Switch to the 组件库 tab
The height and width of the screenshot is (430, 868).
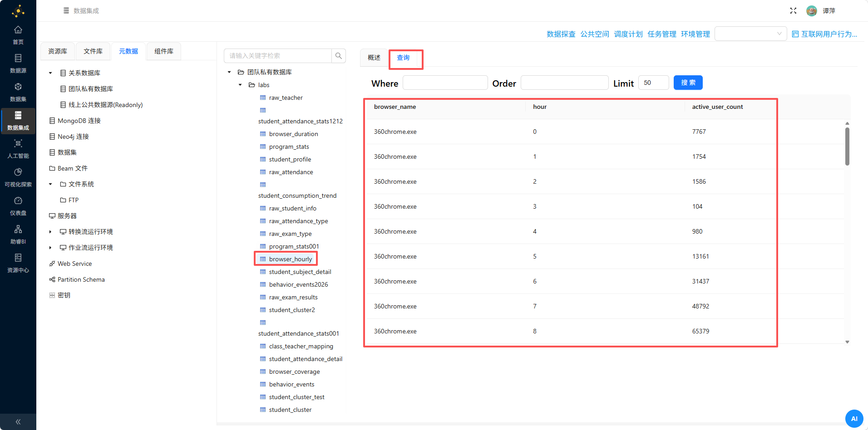(164, 51)
